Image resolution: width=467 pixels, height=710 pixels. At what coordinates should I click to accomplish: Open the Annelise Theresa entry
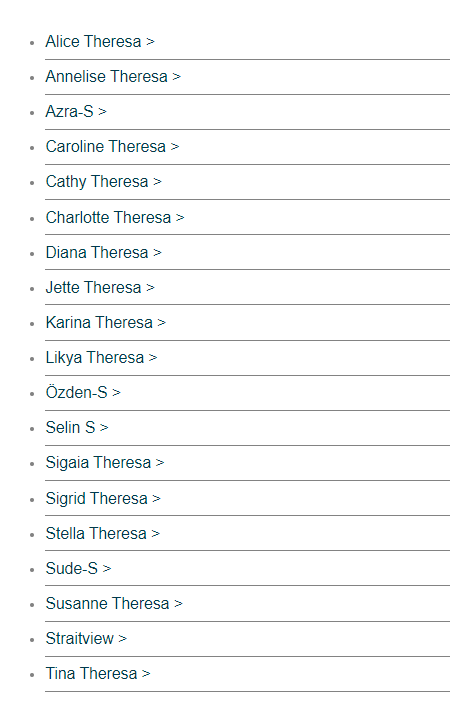[x=113, y=77]
